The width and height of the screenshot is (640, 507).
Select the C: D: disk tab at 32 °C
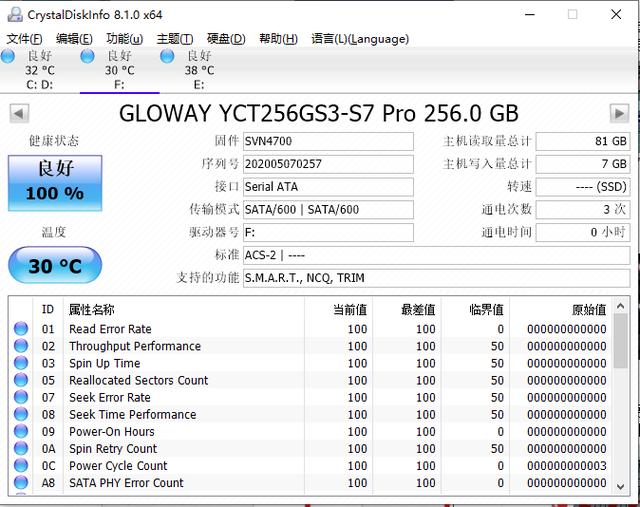(40, 70)
